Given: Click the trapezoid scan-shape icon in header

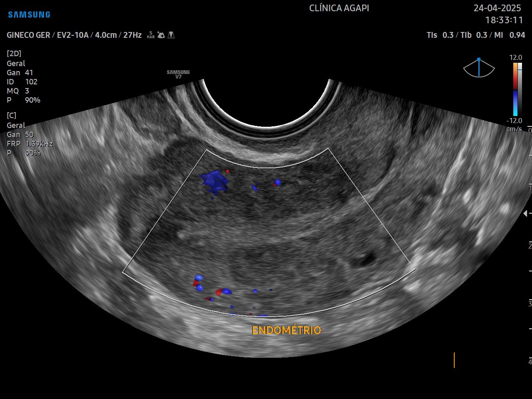Looking at the screenshot, I should (171, 35).
